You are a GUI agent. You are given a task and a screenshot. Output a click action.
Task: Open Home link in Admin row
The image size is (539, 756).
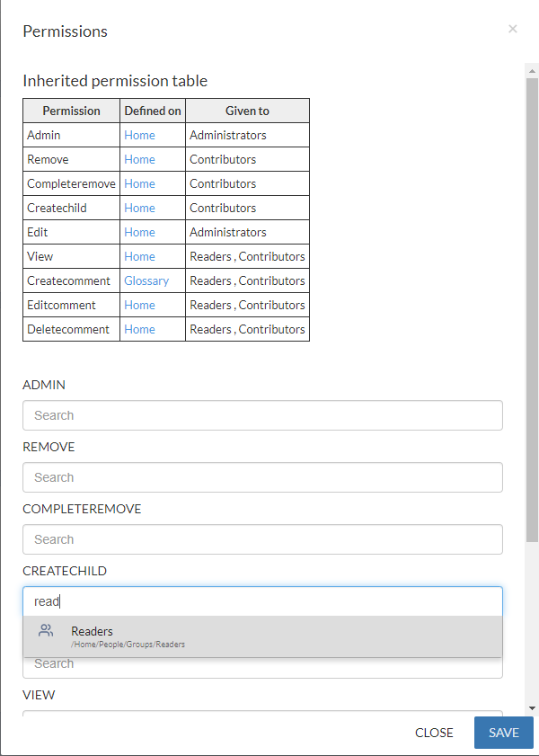coord(139,135)
